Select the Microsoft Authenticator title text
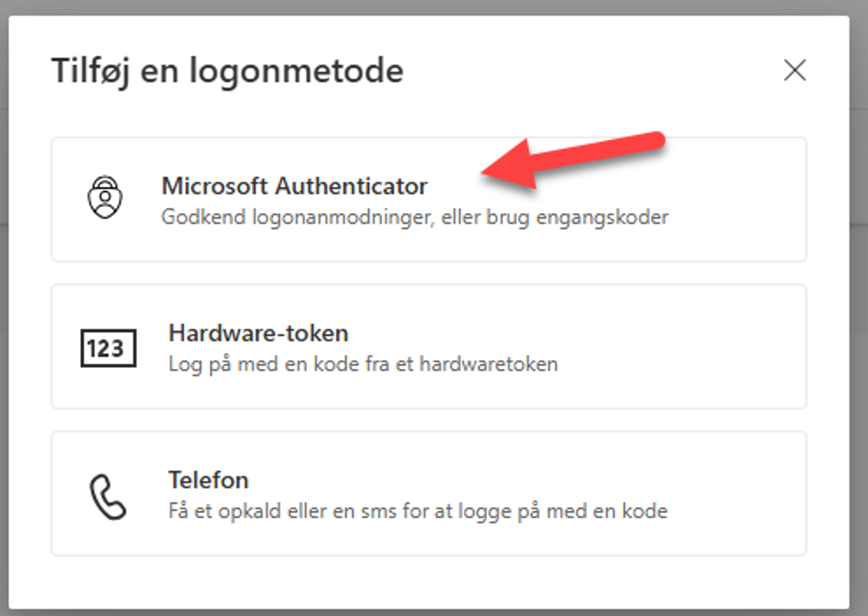The height and width of the screenshot is (616, 868). (x=294, y=186)
